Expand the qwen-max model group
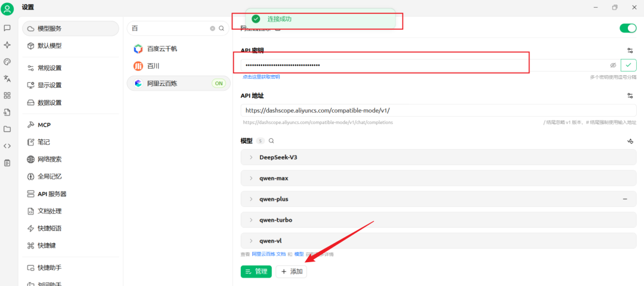Viewport: 644px width, 286px height. [x=438, y=178]
